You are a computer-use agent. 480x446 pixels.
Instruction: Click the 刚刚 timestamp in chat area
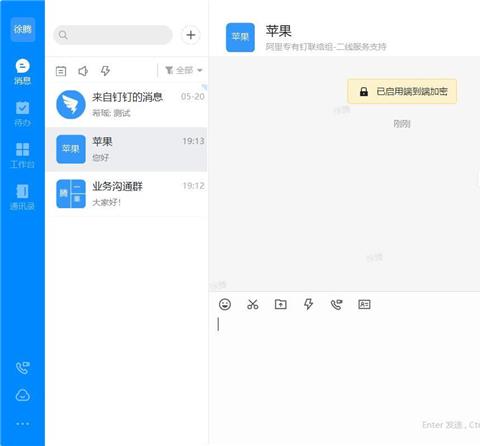click(x=402, y=124)
